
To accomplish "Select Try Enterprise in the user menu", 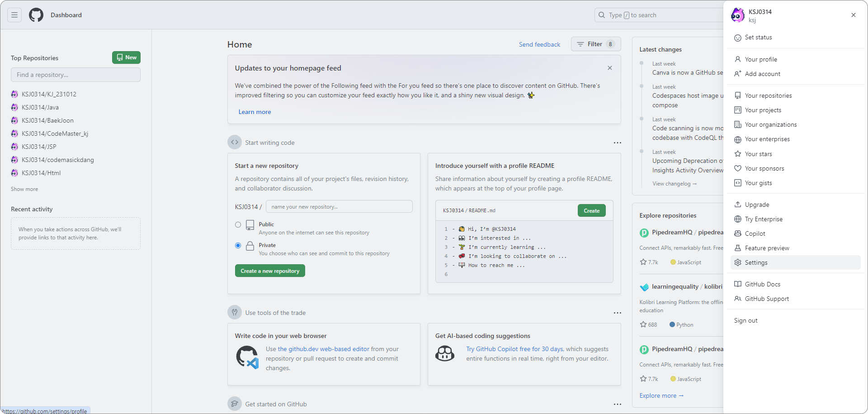I will point(796,219).
